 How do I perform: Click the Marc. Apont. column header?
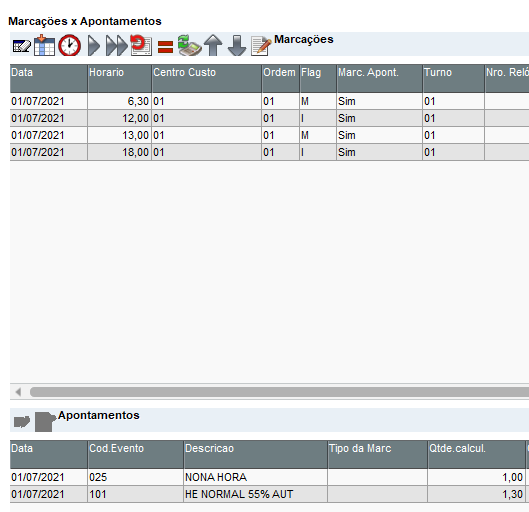[380, 78]
